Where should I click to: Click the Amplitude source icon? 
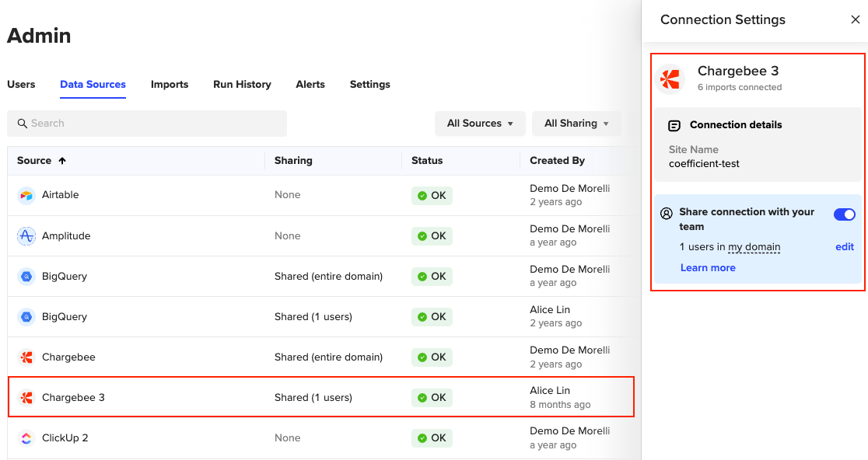[x=26, y=236]
